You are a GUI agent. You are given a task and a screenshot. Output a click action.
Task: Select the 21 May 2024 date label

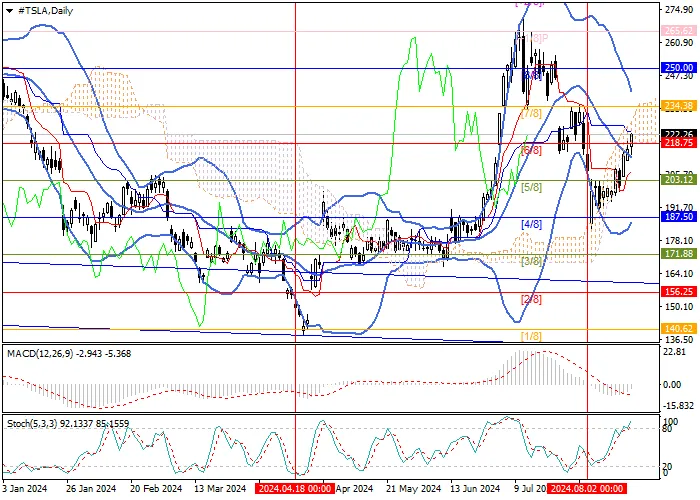coord(413,489)
